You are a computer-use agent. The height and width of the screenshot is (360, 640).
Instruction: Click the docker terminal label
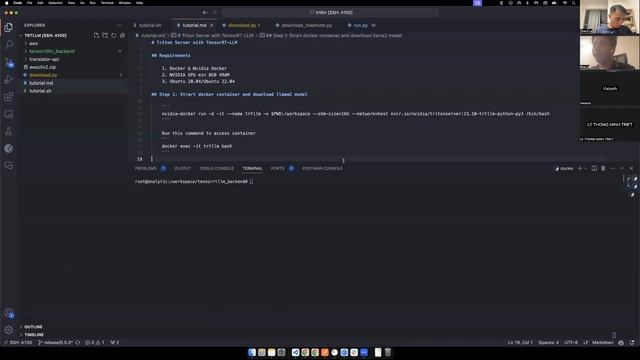coord(564,168)
